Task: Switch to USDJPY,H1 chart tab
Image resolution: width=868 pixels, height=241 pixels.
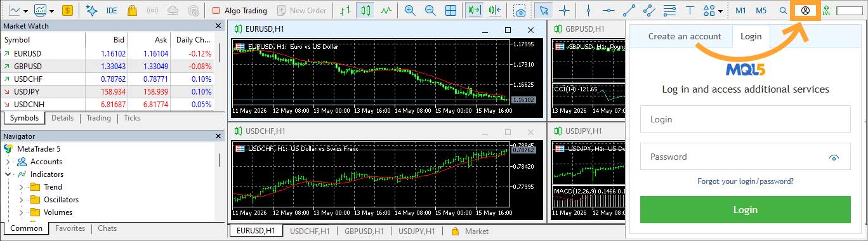Action: 417,231
